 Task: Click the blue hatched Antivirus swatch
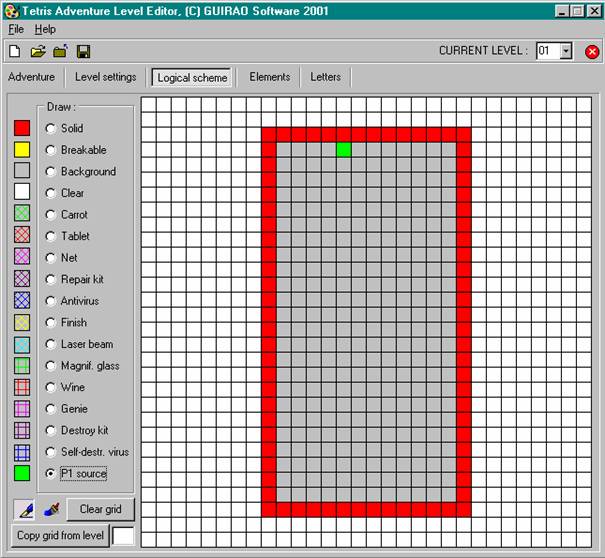coord(22,300)
